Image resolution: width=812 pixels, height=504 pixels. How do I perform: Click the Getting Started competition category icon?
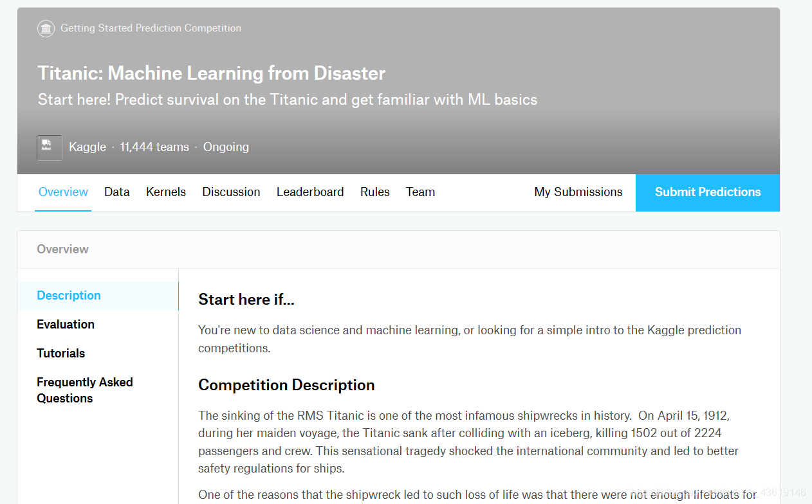click(x=46, y=28)
